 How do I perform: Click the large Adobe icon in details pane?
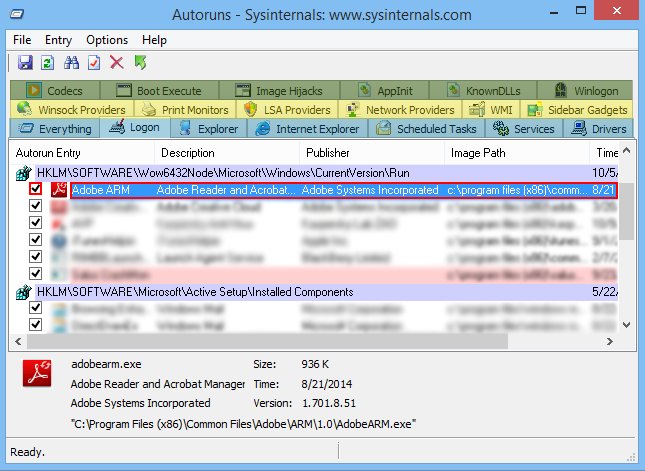pyautogui.click(x=37, y=374)
